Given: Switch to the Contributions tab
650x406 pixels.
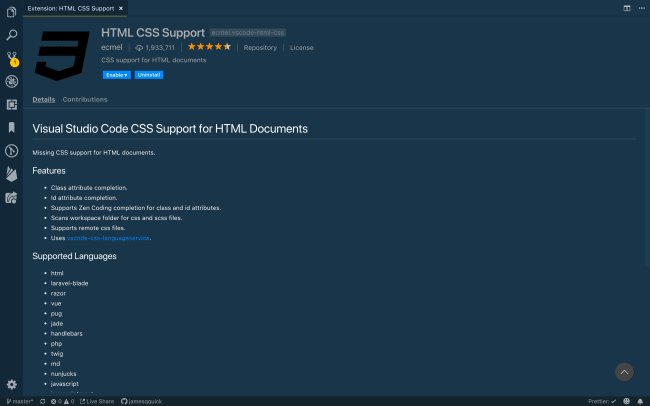Looking at the screenshot, I should 85,100.
